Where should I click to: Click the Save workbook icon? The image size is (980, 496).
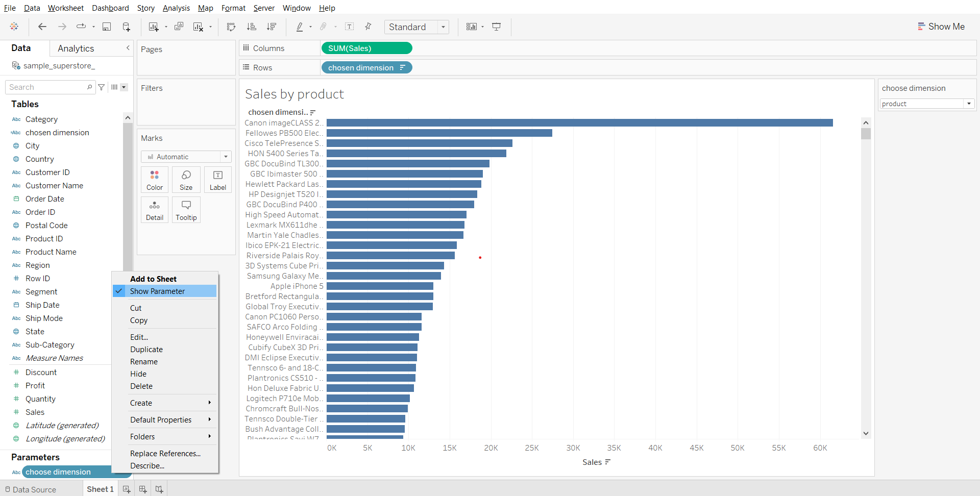(107, 27)
